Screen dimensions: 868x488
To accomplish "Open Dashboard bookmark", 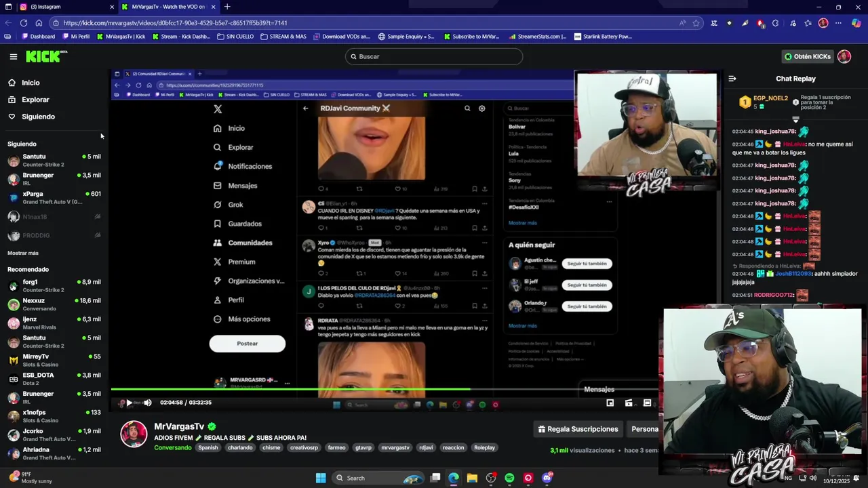I will (x=38, y=37).
